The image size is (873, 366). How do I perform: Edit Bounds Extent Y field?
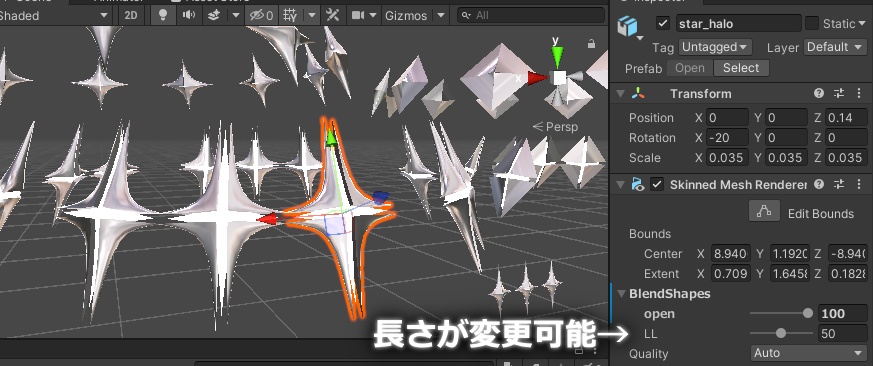[789, 274]
